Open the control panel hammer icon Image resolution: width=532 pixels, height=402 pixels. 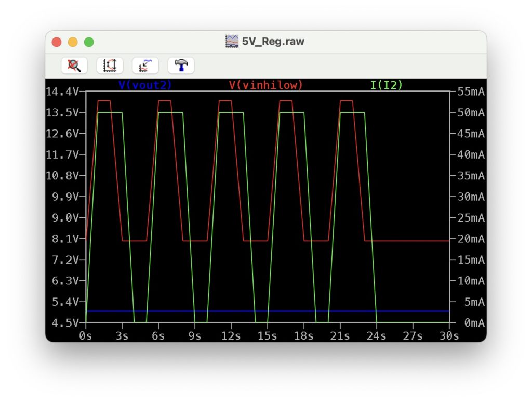coord(181,66)
